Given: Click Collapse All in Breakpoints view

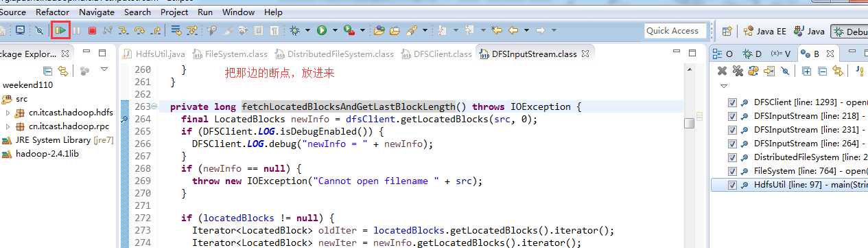Looking at the screenshot, I should pyautogui.click(x=822, y=71).
